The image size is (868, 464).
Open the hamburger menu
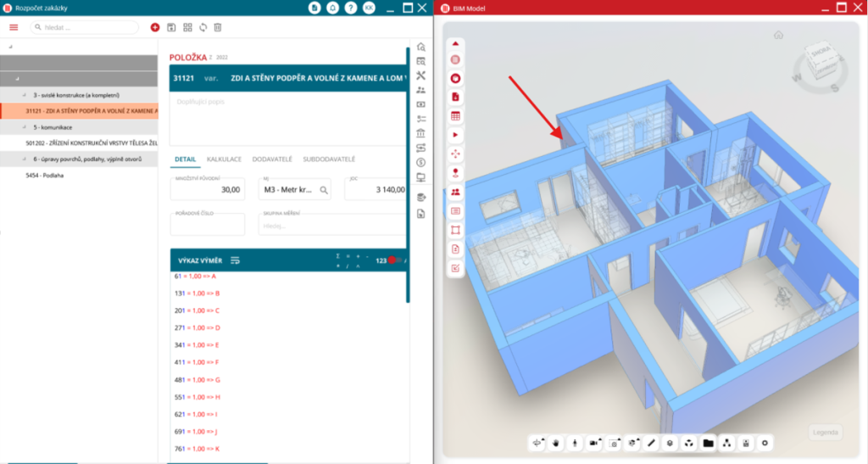(x=14, y=27)
